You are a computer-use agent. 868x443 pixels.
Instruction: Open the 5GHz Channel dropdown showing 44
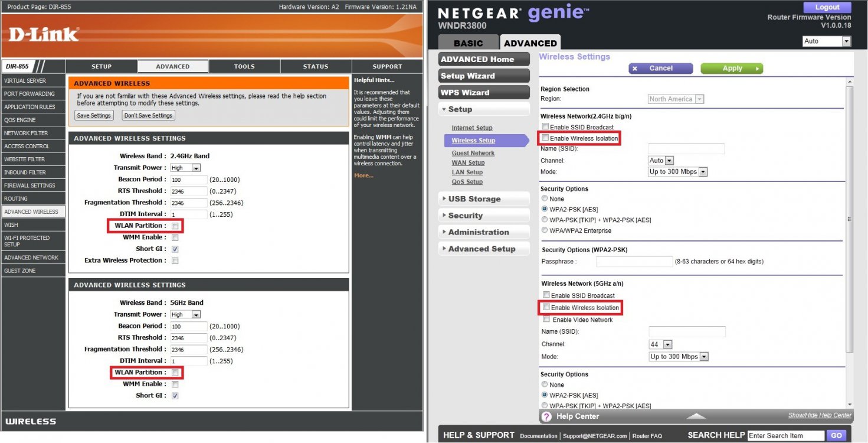coord(661,344)
